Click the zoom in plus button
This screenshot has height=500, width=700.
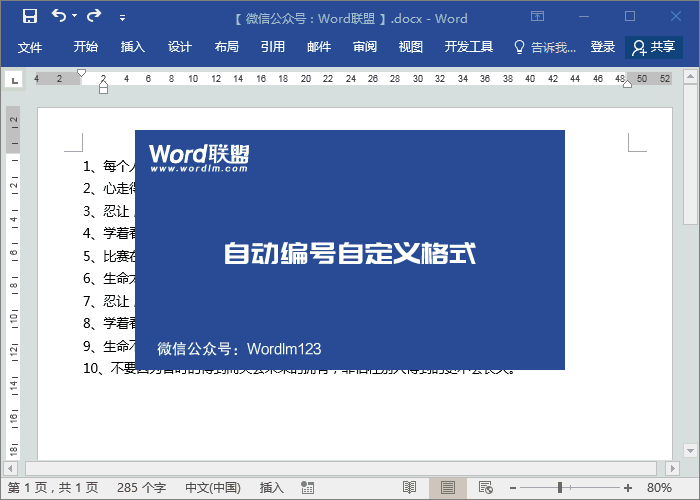pos(628,488)
